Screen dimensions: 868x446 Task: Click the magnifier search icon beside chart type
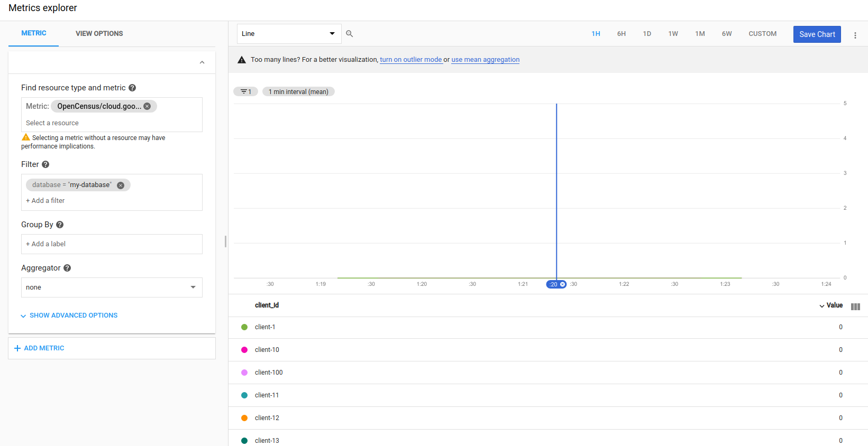pos(349,34)
